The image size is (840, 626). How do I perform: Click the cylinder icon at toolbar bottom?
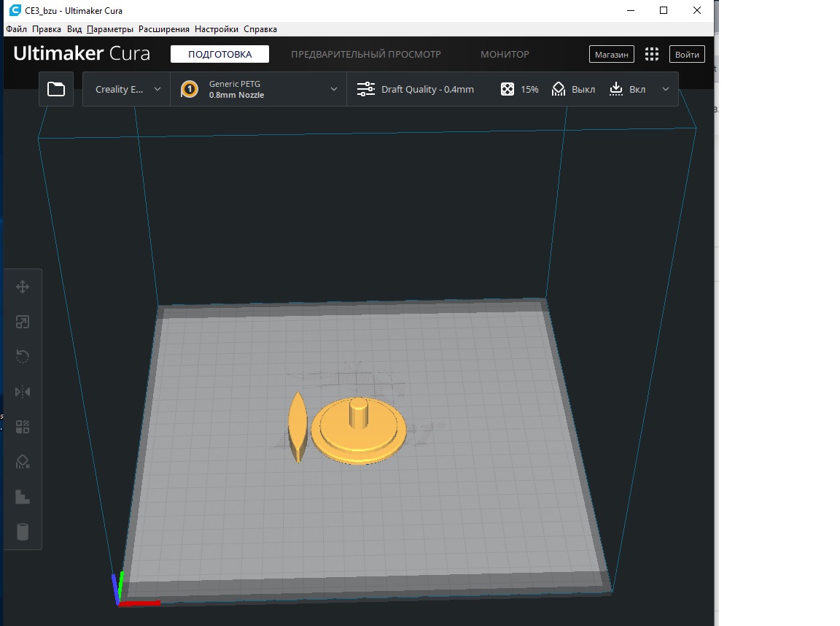click(23, 532)
